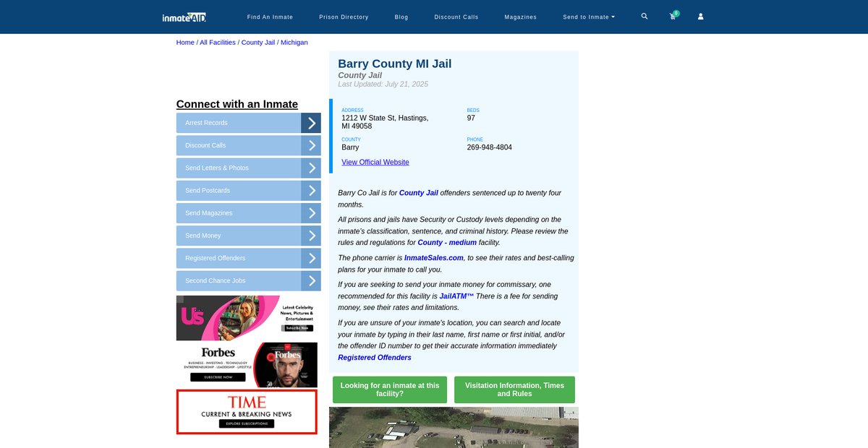
Task: Select Arrest Records sidebar item
Action: [239, 123]
